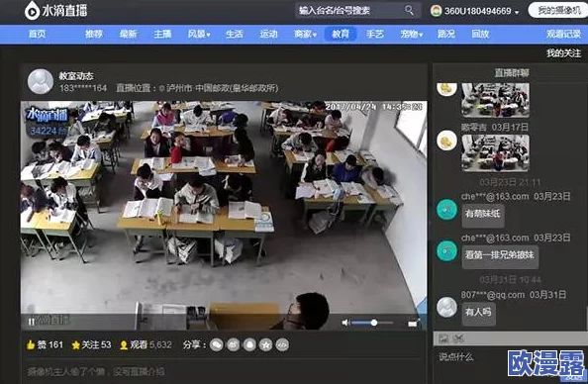Open the 最新 tab
Image resolution: width=588 pixels, height=384 pixels.
pyautogui.click(x=129, y=34)
